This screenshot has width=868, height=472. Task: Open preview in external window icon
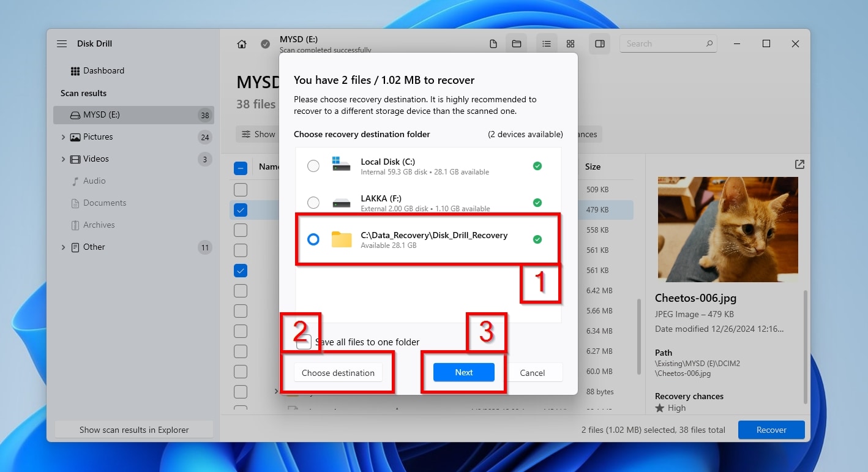(x=799, y=164)
